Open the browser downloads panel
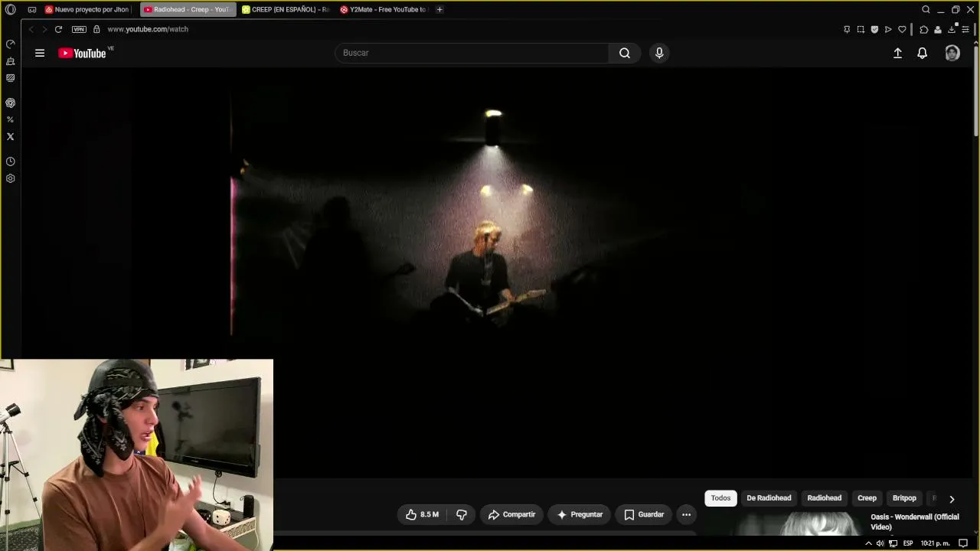 (x=952, y=29)
